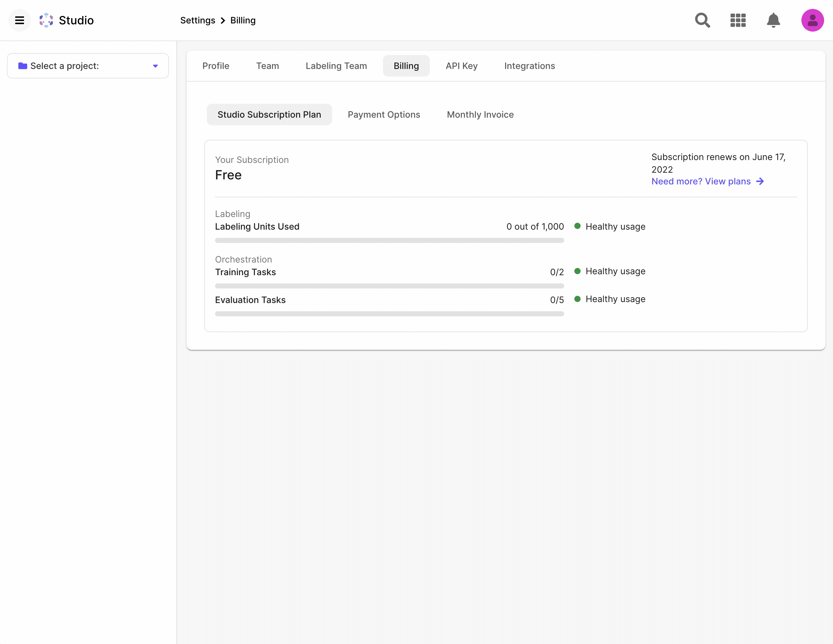Click the blue folder project icon
This screenshot has width=833, height=644.
tap(23, 66)
